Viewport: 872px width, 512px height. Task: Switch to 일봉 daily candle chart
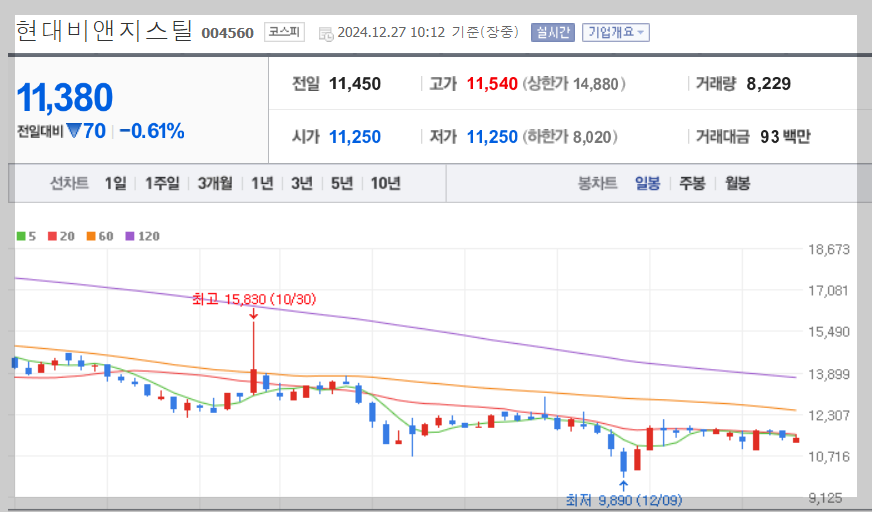pos(648,183)
